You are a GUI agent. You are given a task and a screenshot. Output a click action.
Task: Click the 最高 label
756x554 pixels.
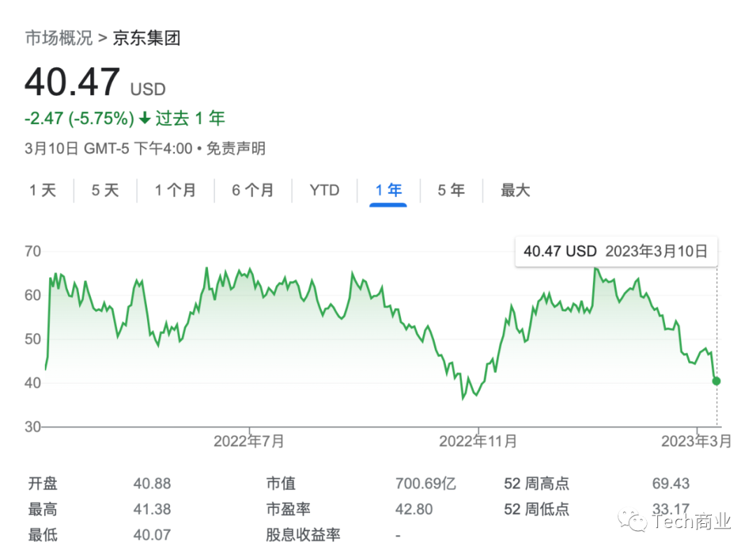click(43, 509)
